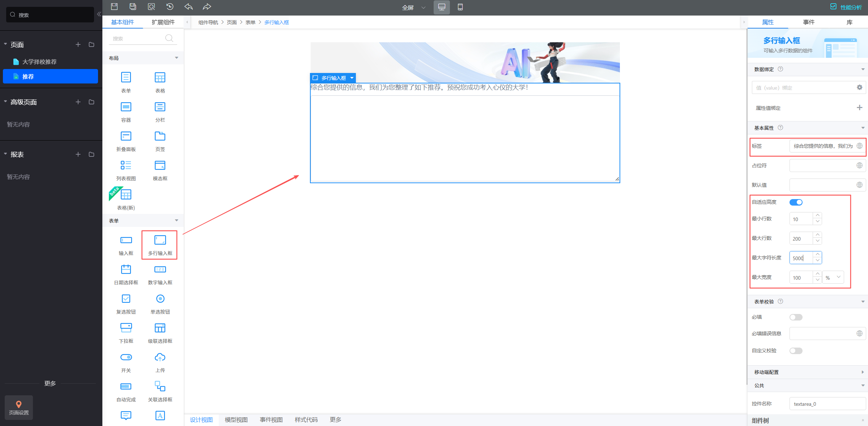
Task: Switch to mobile device preview icon
Action: click(460, 7)
